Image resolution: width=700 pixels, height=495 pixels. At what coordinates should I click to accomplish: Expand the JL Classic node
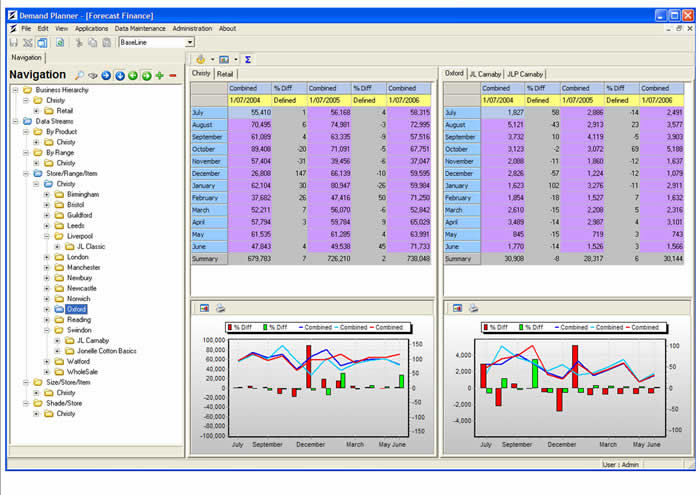pos(57,246)
